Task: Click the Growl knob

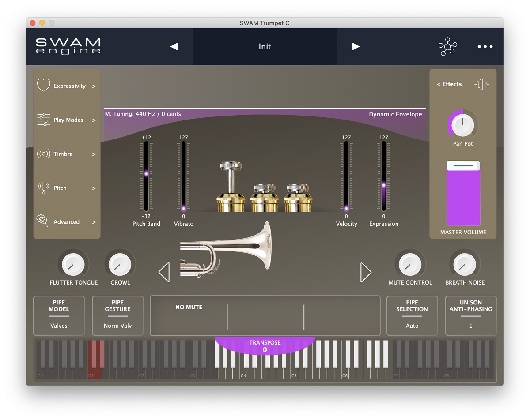Action: 120,264
